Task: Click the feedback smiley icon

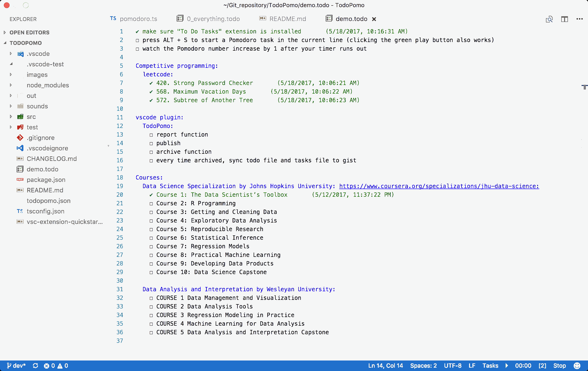Action: (577, 366)
